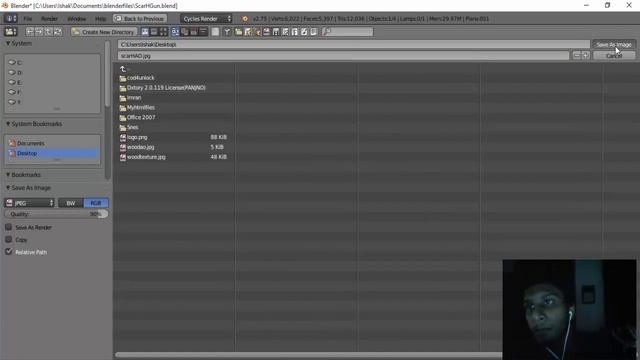640x360 pixels.
Task: Click the directory path field
Action: click(353, 44)
